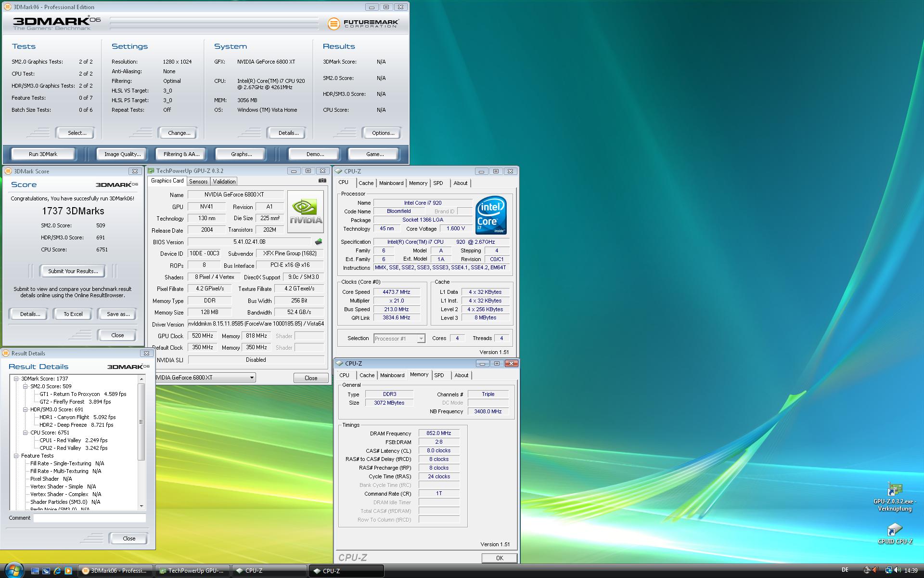Viewport: 924px width, 578px height.
Task: Select the HDR2 - Deep Freeze row
Action: pos(77,425)
